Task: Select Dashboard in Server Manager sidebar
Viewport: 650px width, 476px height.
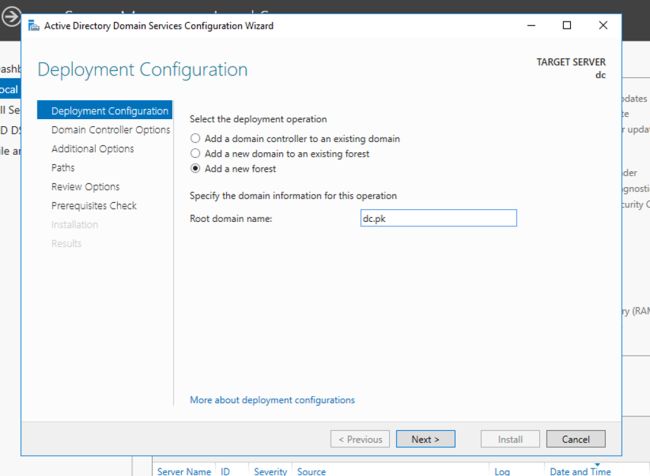Action: 10,69
